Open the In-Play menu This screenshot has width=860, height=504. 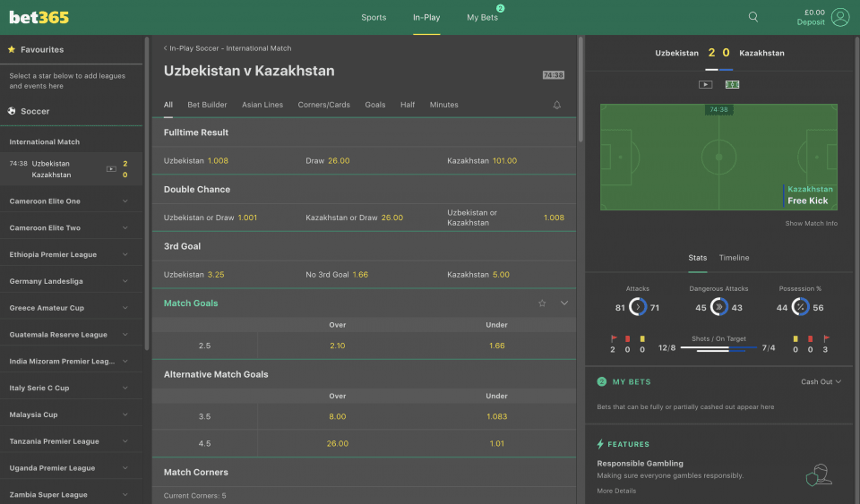(x=426, y=18)
